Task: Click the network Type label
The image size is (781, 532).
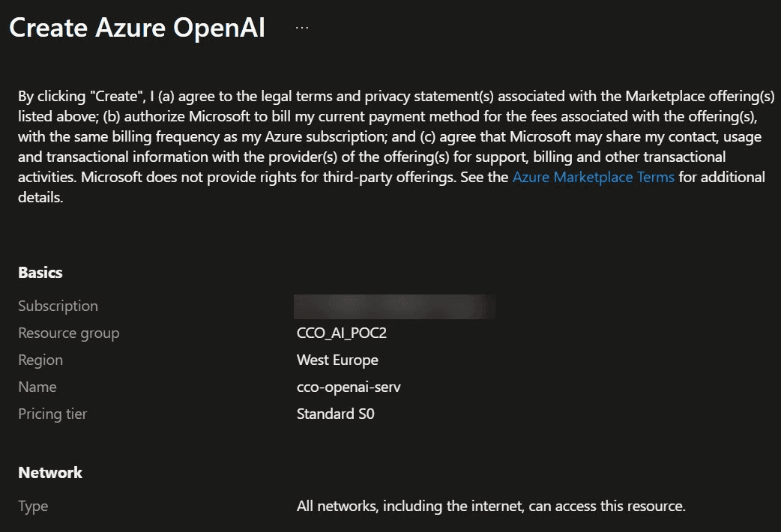Action: pyautogui.click(x=33, y=507)
